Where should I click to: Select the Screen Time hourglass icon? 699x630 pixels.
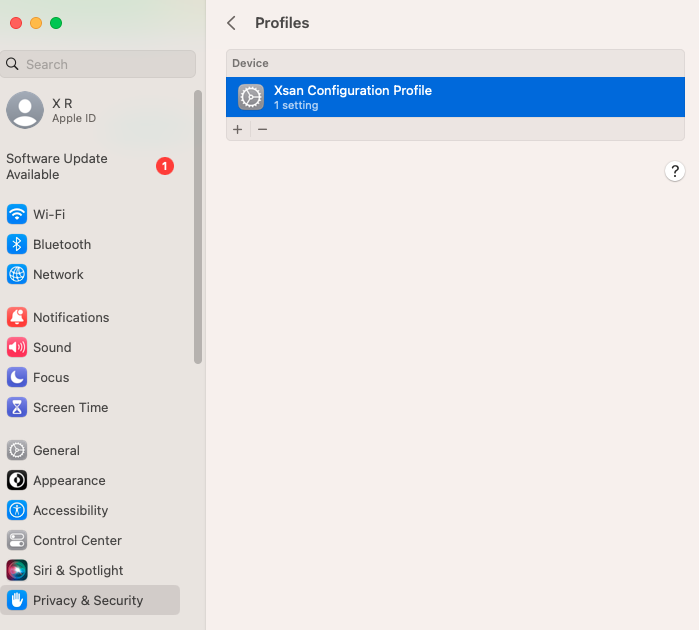[17, 407]
